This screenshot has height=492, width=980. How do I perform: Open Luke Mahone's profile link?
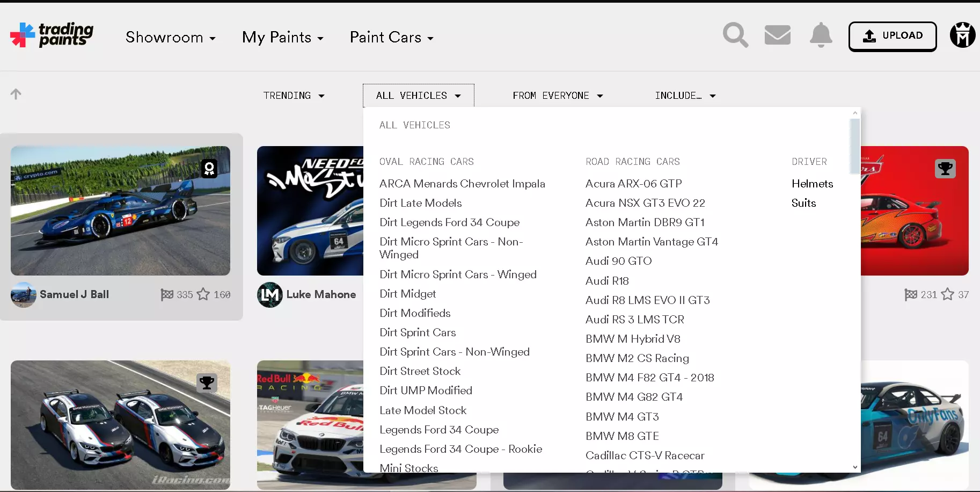[x=321, y=294]
